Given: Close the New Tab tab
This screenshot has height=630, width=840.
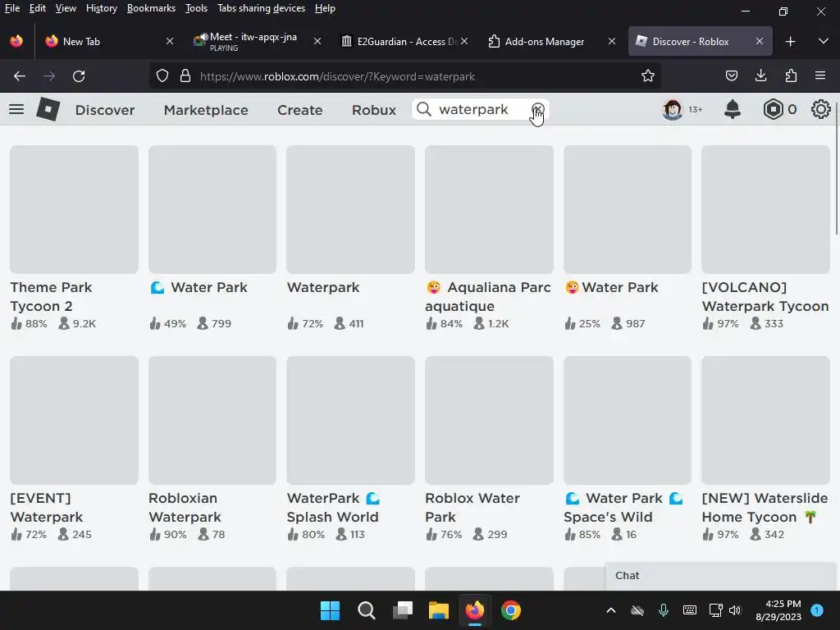Looking at the screenshot, I should (169, 41).
